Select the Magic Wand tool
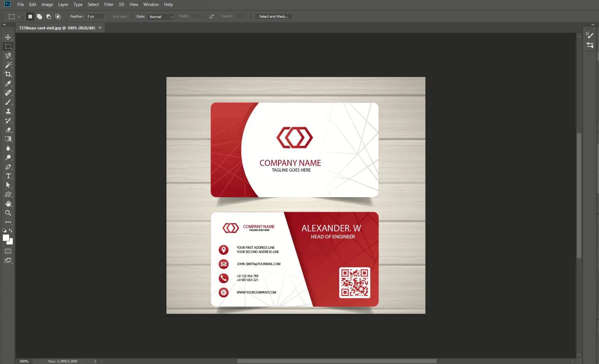 [x=8, y=65]
